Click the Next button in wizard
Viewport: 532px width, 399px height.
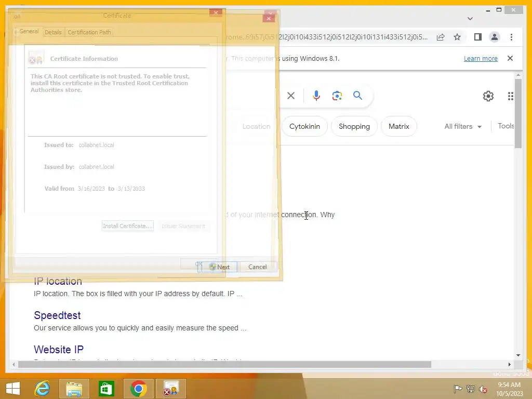pyautogui.click(x=219, y=267)
